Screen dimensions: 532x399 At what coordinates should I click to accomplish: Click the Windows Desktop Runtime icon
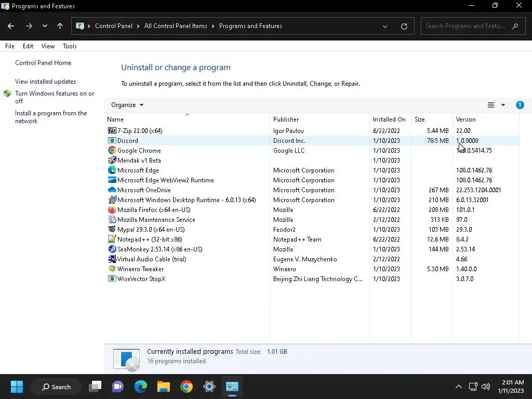click(112, 200)
